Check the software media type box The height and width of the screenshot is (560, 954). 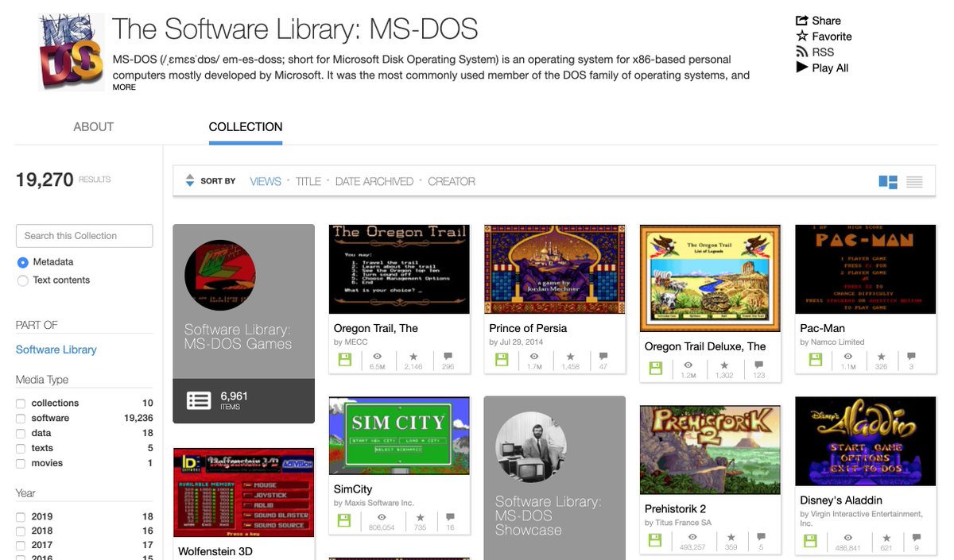(x=21, y=419)
